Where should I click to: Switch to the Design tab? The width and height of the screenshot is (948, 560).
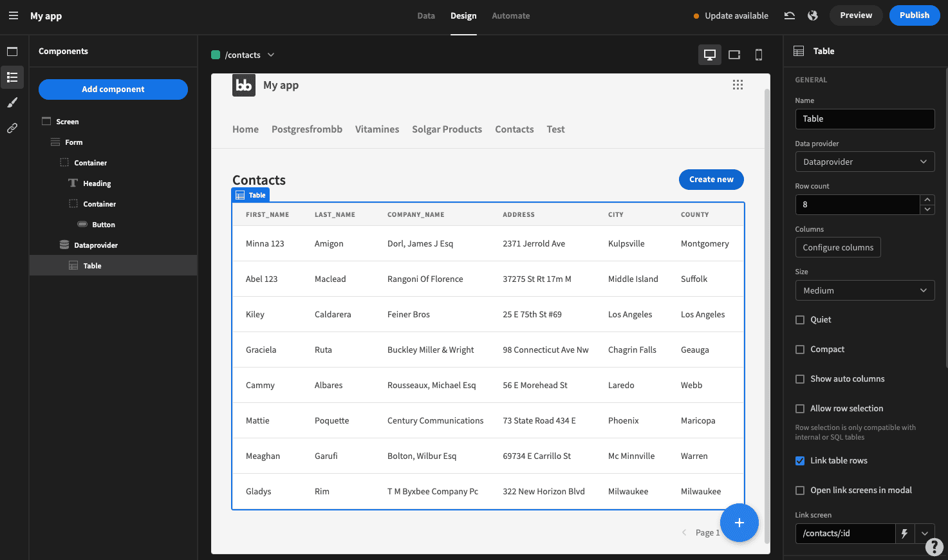pos(463,15)
